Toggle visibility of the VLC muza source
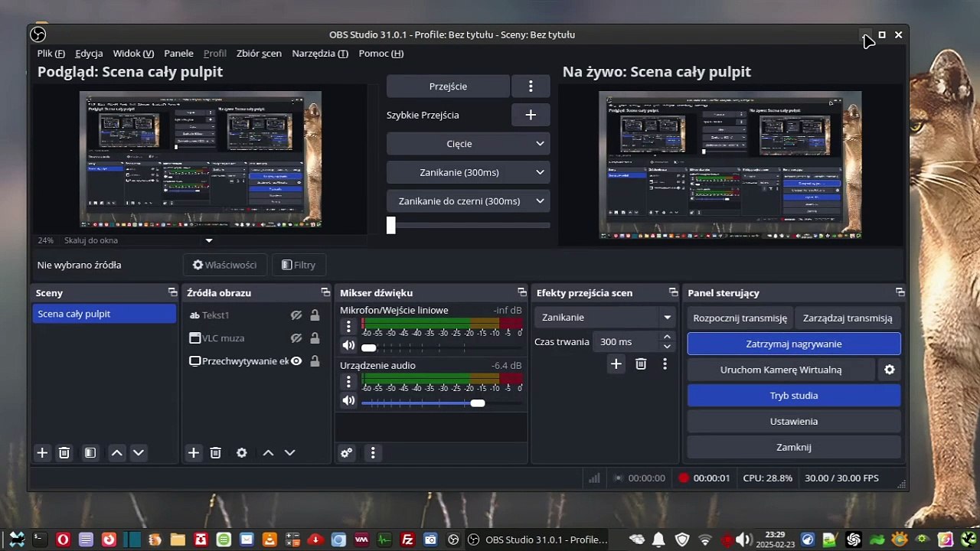The image size is (980, 551). pos(296,338)
